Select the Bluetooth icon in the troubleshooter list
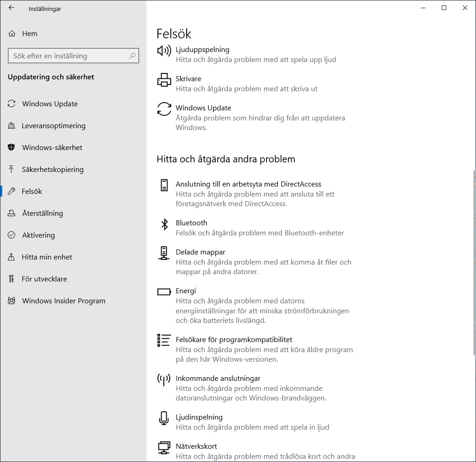The image size is (476, 462). coord(164,224)
